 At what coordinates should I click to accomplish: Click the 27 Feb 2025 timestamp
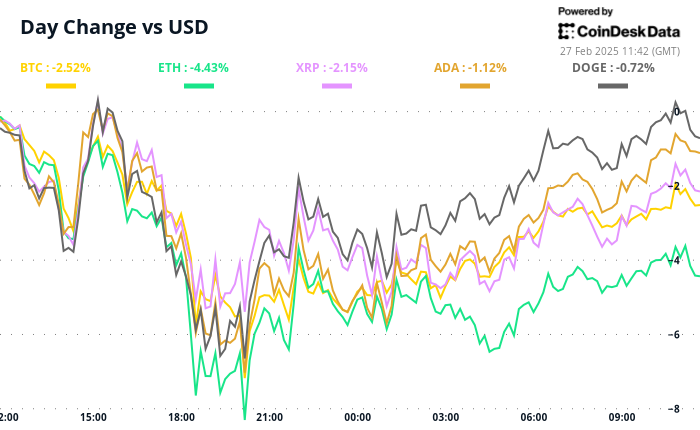coord(619,49)
